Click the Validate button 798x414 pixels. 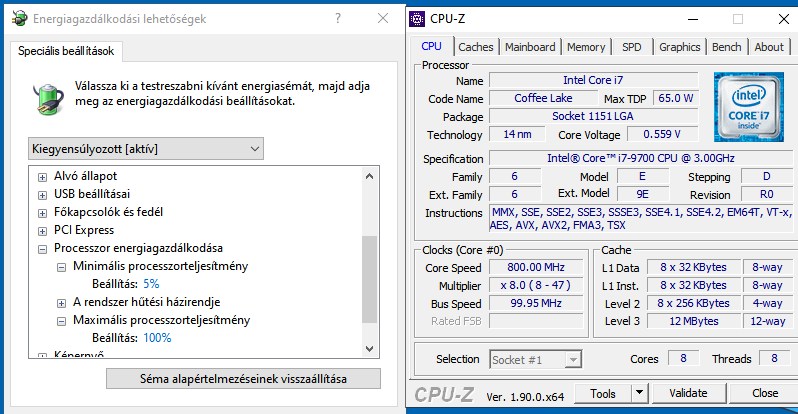click(688, 393)
